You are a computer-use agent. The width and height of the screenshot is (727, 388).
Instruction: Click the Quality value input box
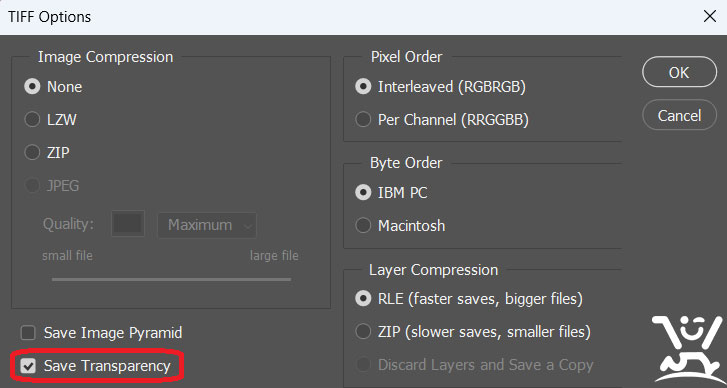tap(128, 224)
